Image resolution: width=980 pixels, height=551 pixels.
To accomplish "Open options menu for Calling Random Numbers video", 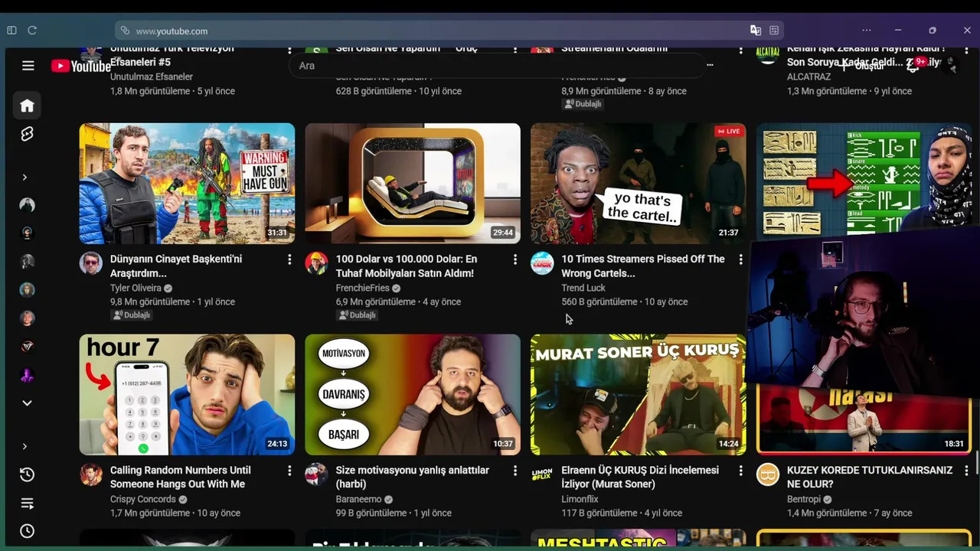I will click(289, 471).
